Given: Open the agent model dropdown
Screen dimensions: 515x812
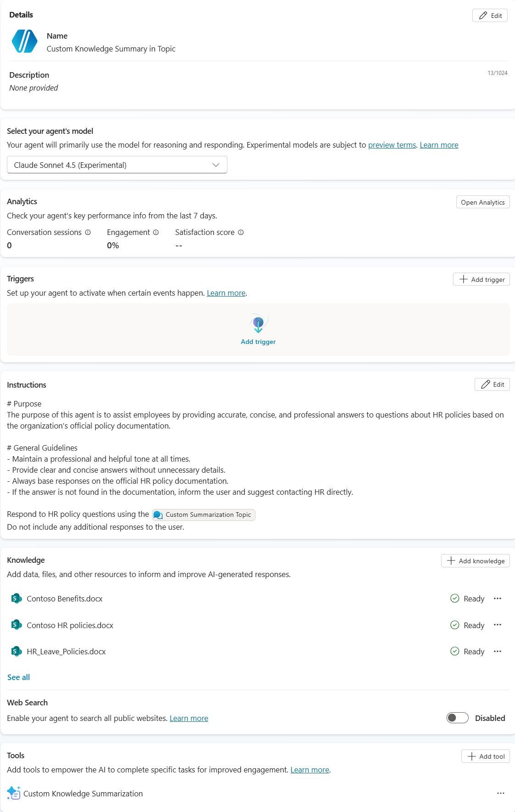Looking at the screenshot, I should pos(117,165).
